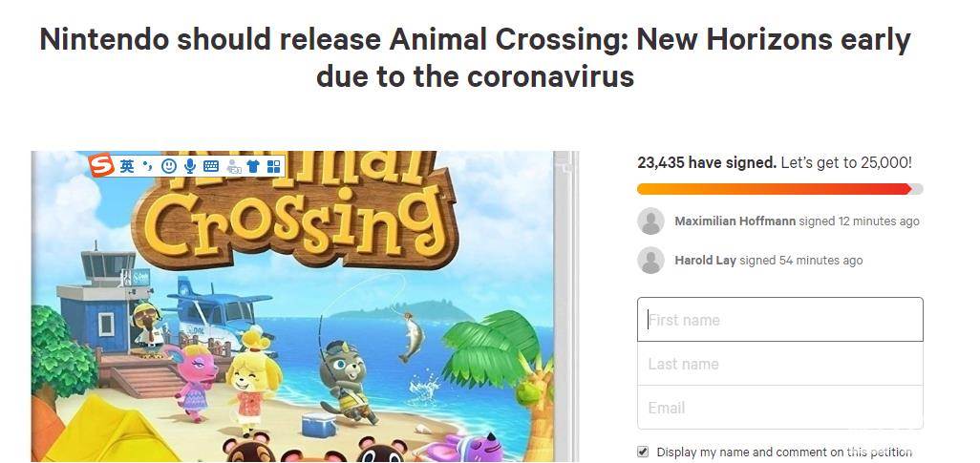
Task: Start voice input with the microphone icon
Action: tap(190, 166)
